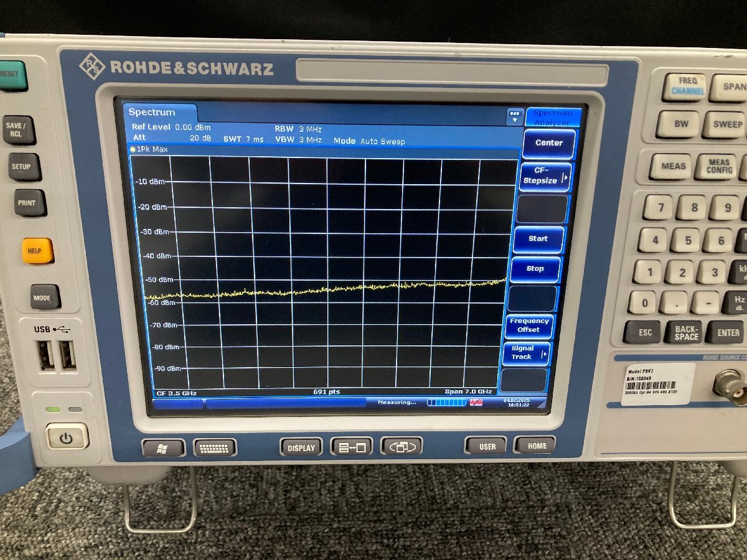
Task: Hit the power standby button
Action: 66,437
